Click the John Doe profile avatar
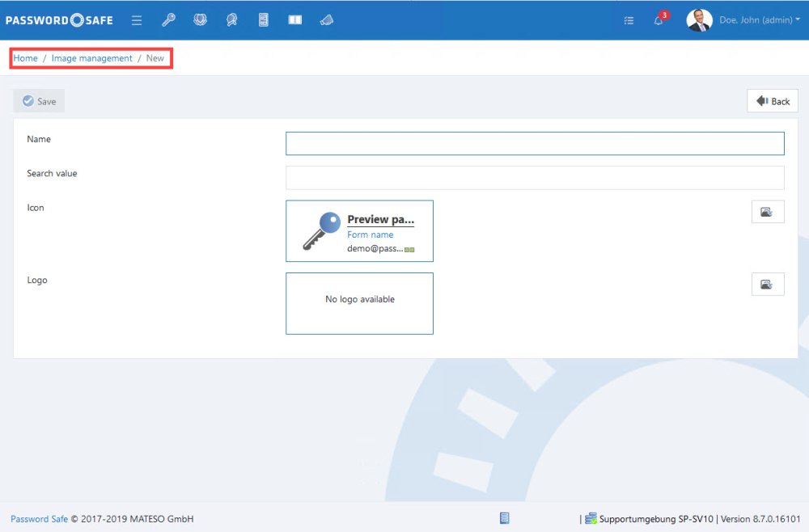The image size is (809, 532). point(699,20)
